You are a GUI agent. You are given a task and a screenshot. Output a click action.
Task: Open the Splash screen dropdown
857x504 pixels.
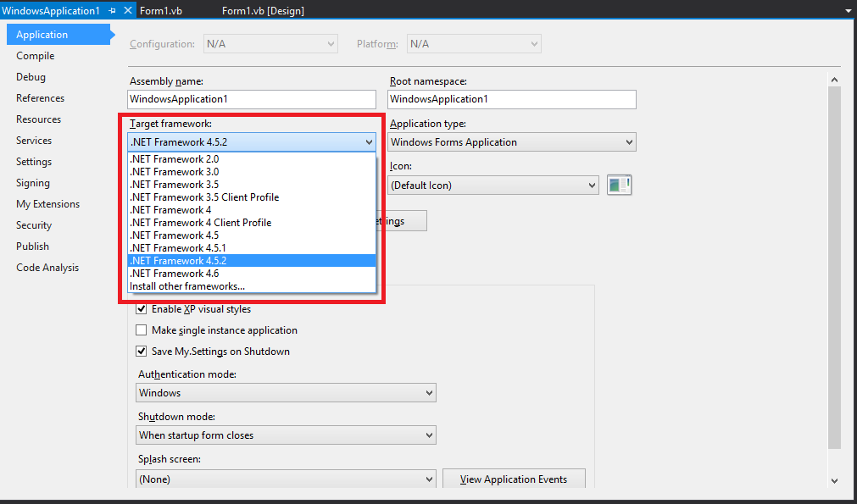[286, 479]
